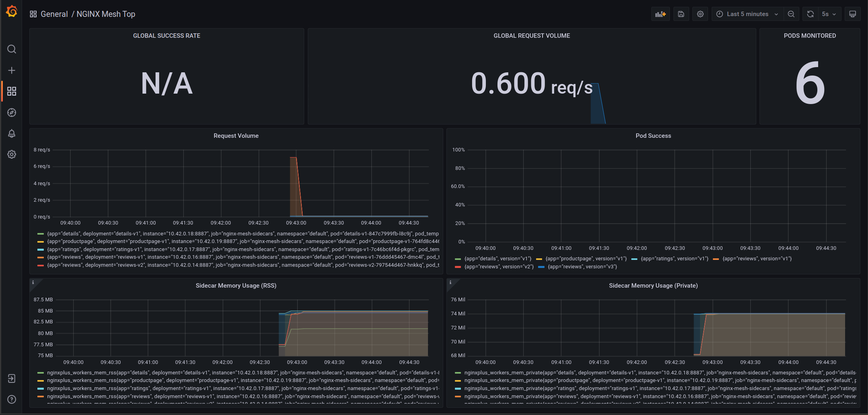
Task: Open the Last 5 minutes time picker
Action: pyautogui.click(x=747, y=14)
